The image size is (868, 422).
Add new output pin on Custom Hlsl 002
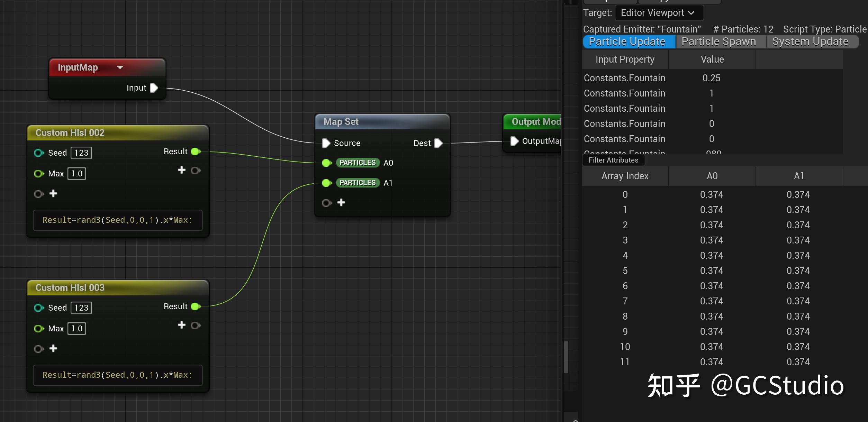pyautogui.click(x=182, y=170)
